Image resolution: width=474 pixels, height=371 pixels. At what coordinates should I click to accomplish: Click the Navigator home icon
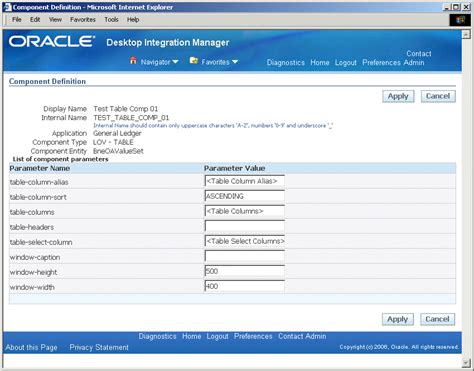pos(133,61)
